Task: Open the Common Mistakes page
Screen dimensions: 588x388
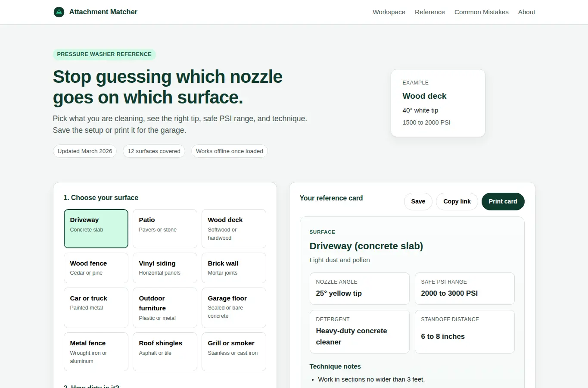Action: 482,12
